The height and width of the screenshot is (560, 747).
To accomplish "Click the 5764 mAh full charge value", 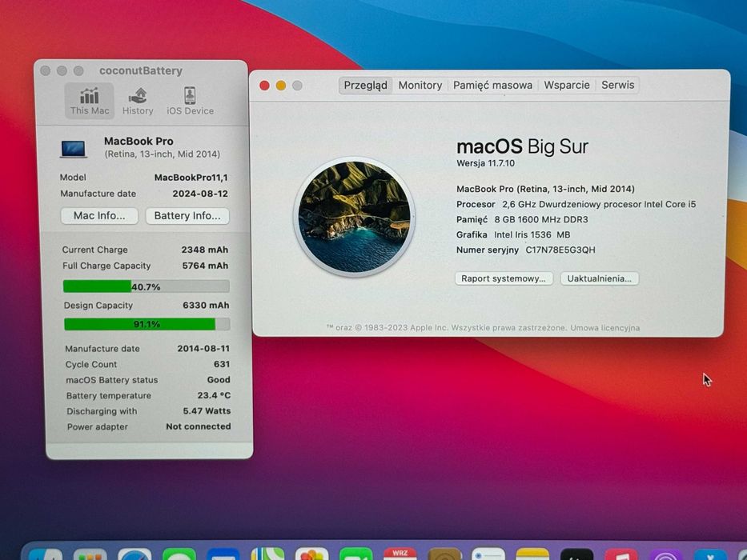I will pos(205,266).
